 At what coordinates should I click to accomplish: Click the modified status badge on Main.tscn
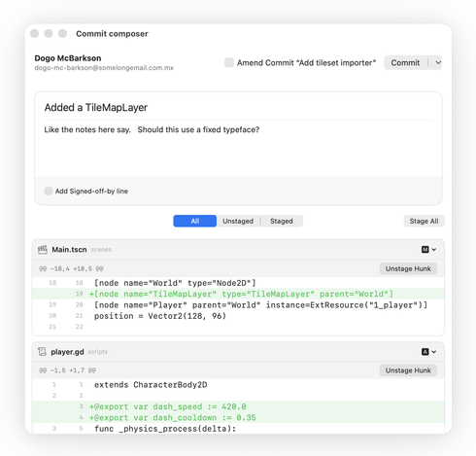(425, 249)
